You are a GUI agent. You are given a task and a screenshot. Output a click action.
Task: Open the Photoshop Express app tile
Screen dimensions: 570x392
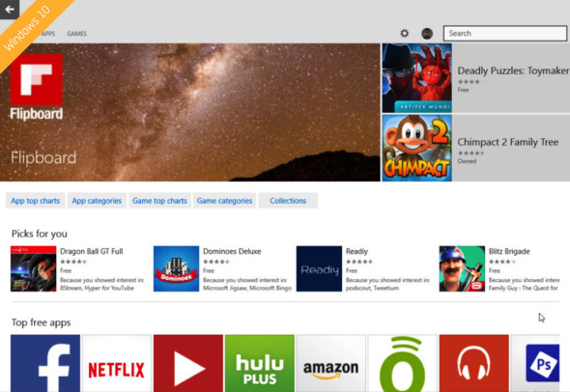pyautogui.click(x=535, y=363)
